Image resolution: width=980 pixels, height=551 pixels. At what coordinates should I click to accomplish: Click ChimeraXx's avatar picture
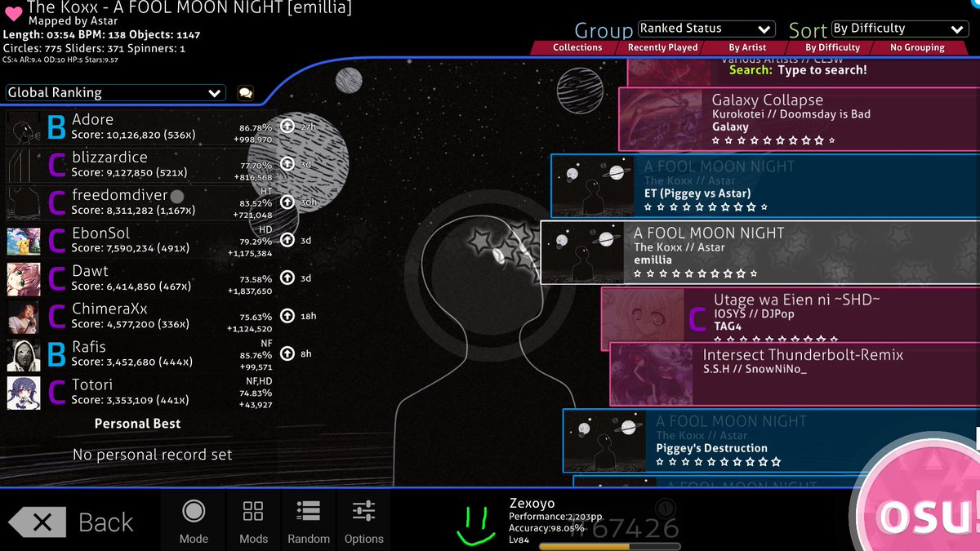pos(24,317)
